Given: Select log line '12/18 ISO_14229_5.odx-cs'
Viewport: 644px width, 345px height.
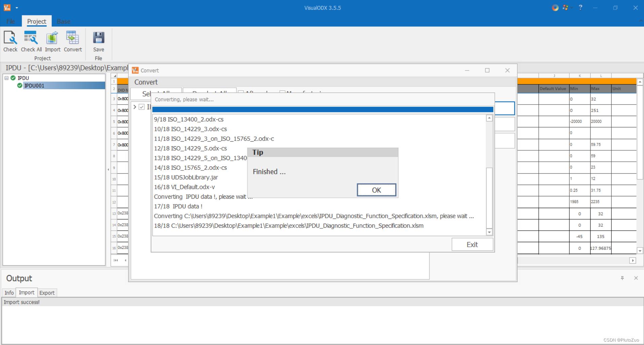Looking at the screenshot, I should point(190,148).
